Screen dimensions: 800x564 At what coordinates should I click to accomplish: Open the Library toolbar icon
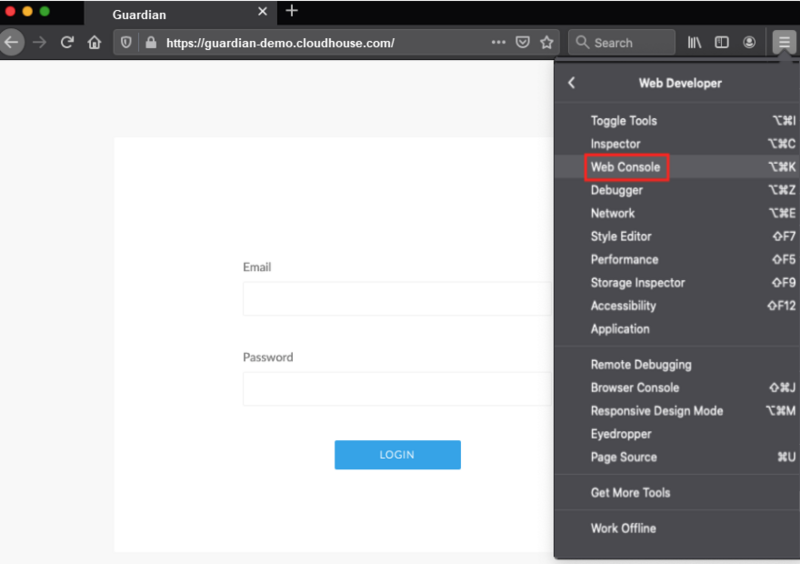pyautogui.click(x=694, y=42)
